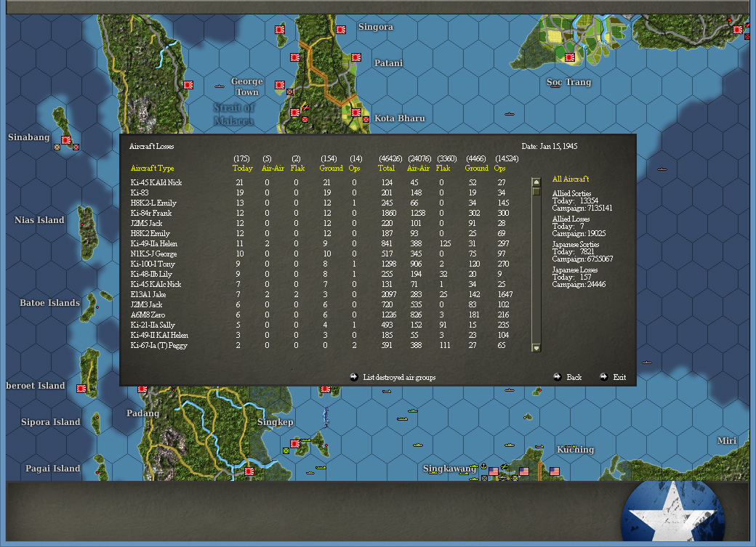
Task: Click the Aircraft Losses title text
Action: [x=151, y=146]
